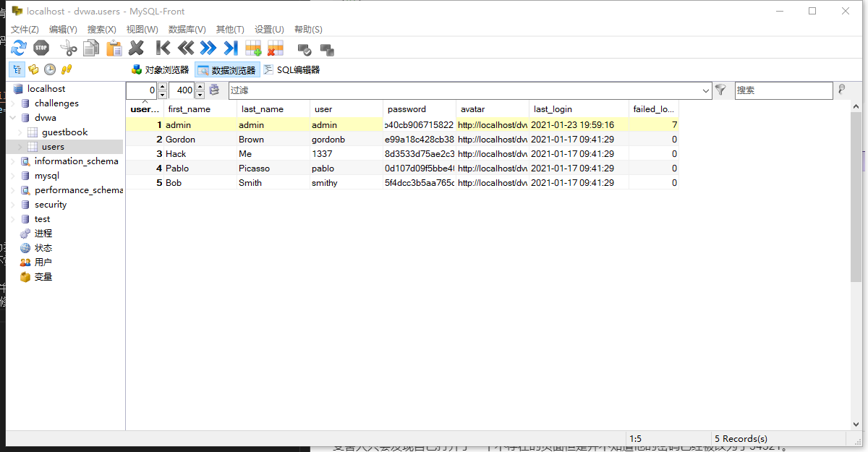Sort by last_login column header
The height and width of the screenshot is (452, 868).
pyautogui.click(x=579, y=109)
